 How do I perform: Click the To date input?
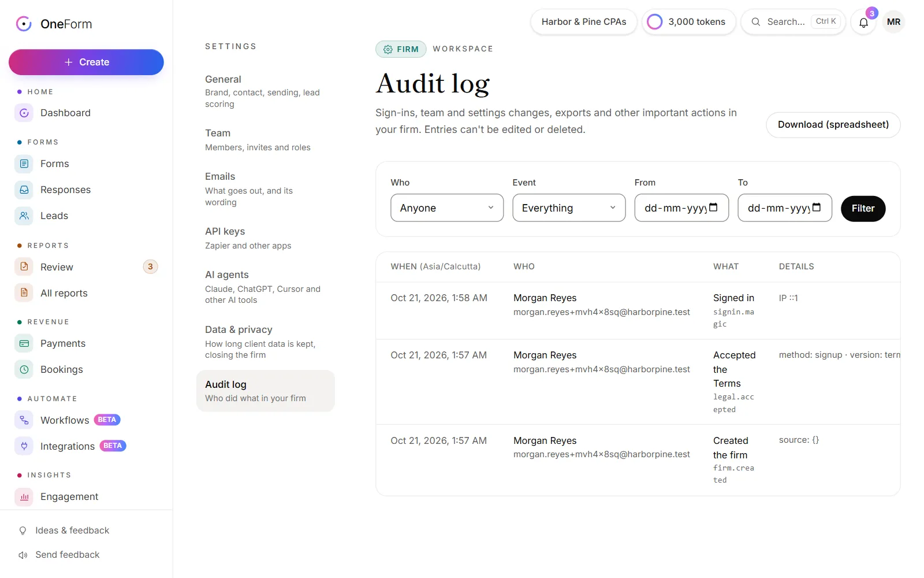[785, 208]
